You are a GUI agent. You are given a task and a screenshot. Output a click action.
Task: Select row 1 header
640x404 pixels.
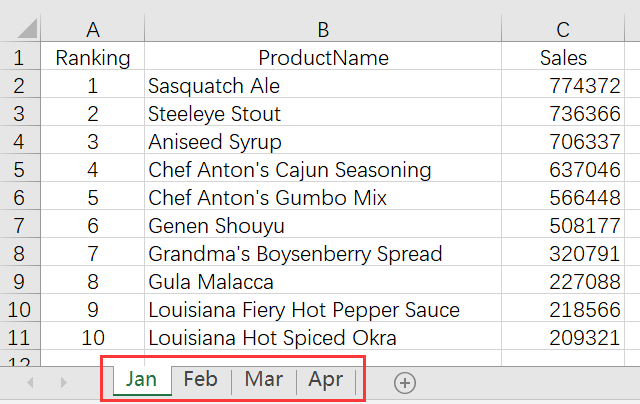click(20, 58)
